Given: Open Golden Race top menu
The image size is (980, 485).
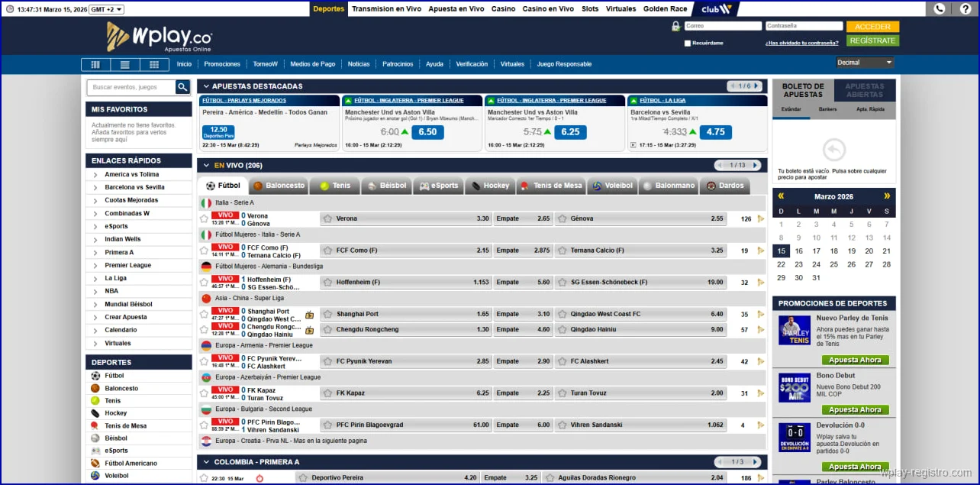Looking at the screenshot, I should pyautogui.click(x=665, y=9).
